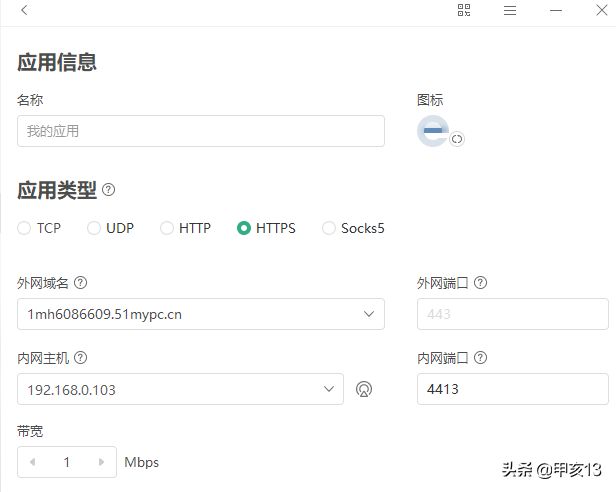The width and height of the screenshot is (616, 492).
Task: Click the 带宽 label
Action: click(30, 431)
